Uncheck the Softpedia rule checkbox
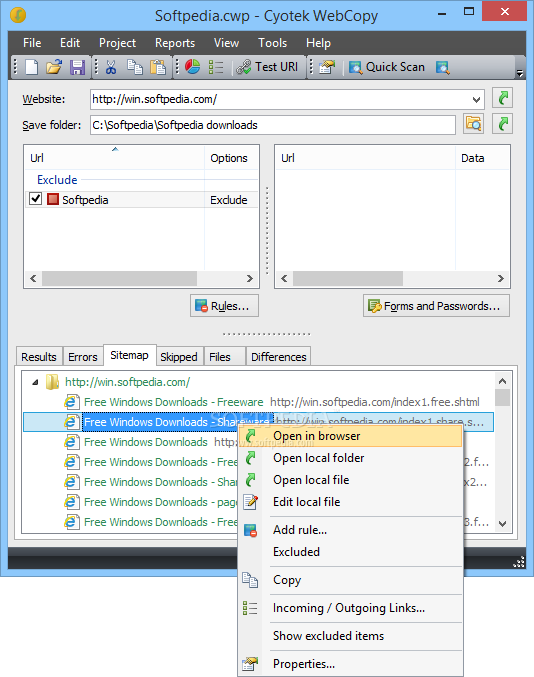This screenshot has width=534, height=677. click(x=35, y=199)
